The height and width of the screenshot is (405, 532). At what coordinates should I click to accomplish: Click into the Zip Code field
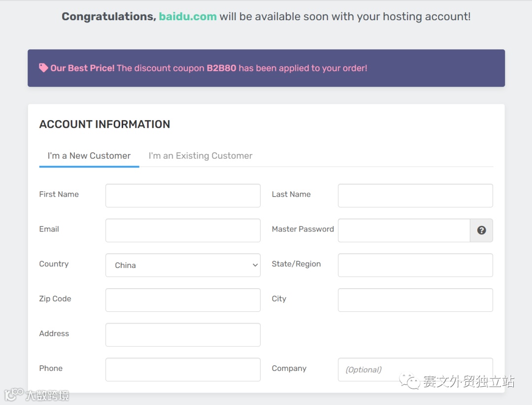pos(183,300)
